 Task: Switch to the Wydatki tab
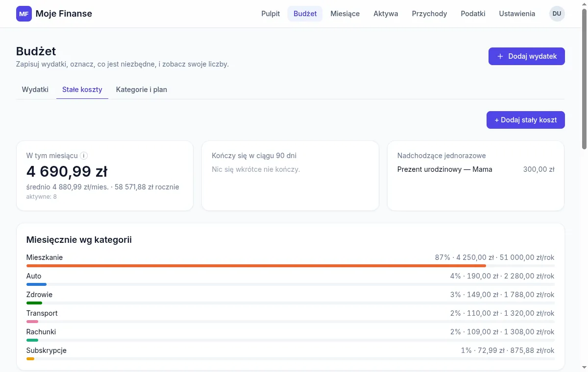(x=35, y=90)
